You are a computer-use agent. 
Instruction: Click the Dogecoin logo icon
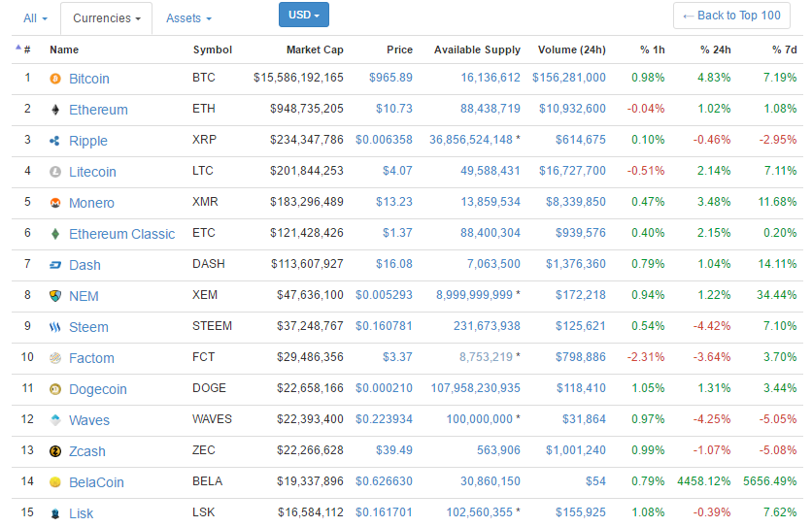click(x=55, y=389)
